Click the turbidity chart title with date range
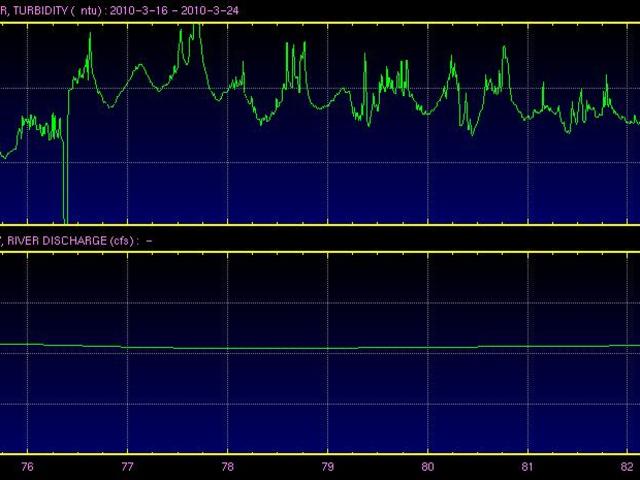This screenshot has height=480, width=640. (119, 11)
